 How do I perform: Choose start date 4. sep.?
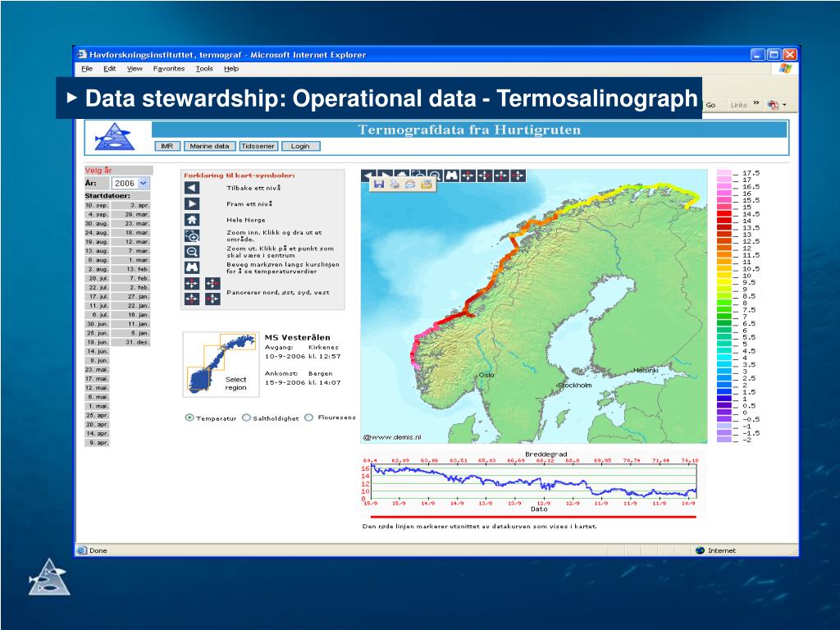click(97, 215)
